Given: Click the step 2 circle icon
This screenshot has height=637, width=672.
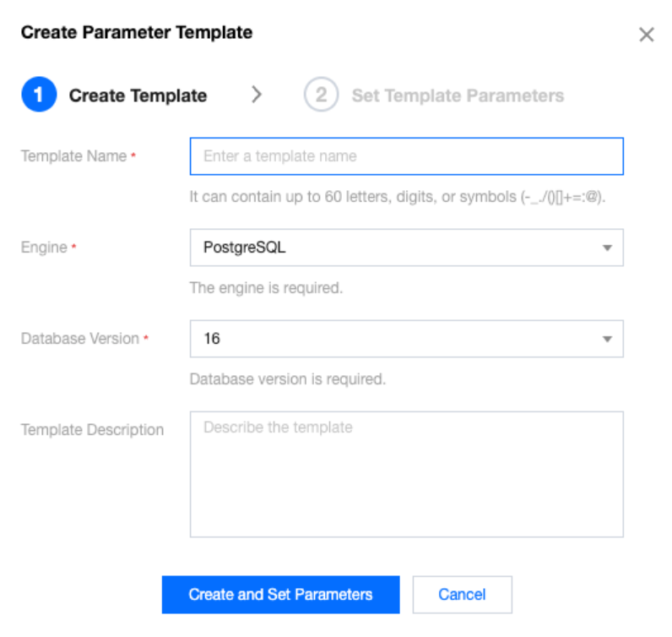Looking at the screenshot, I should pyautogui.click(x=321, y=95).
